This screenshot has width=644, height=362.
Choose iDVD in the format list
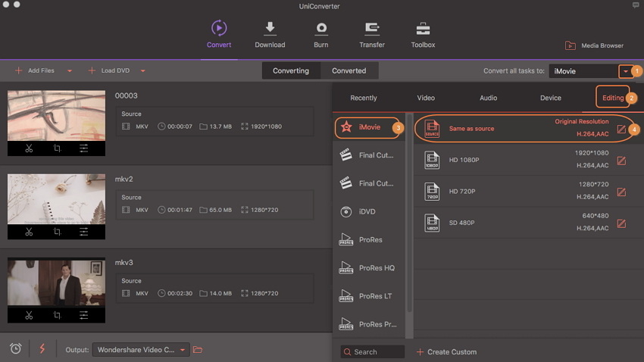point(368,212)
